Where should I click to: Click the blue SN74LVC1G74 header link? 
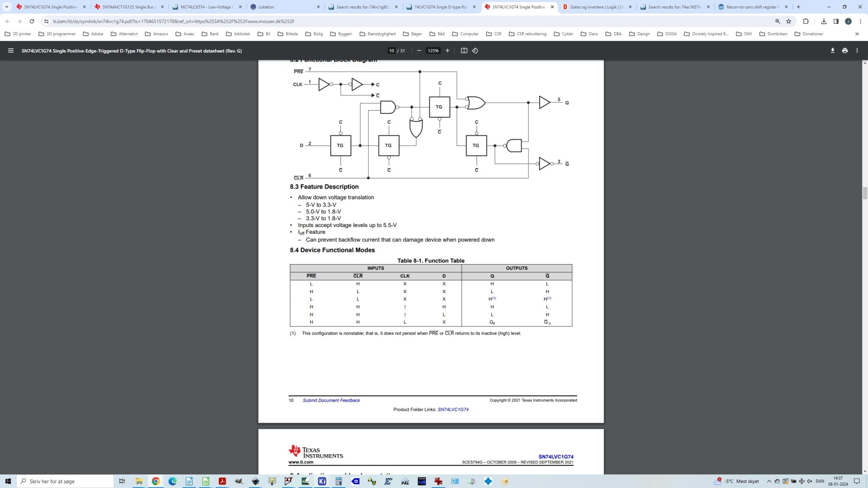556,457
